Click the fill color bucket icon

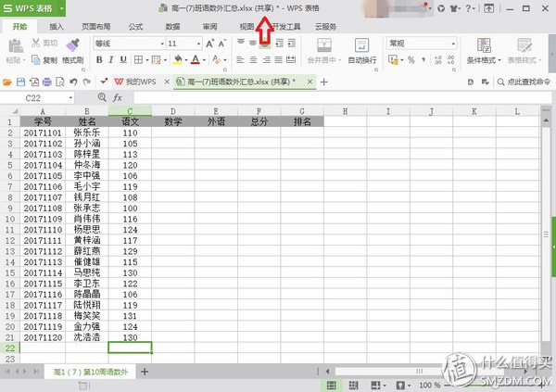coord(178,60)
